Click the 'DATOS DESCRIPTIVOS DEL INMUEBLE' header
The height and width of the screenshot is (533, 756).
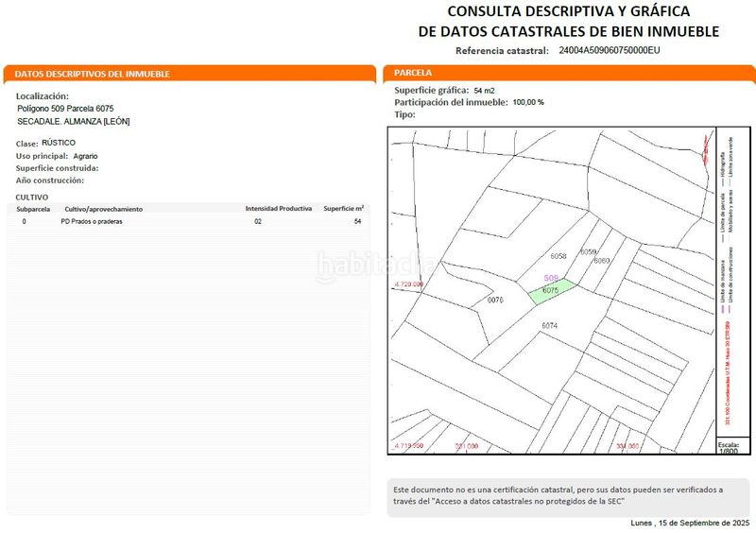coord(92,74)
